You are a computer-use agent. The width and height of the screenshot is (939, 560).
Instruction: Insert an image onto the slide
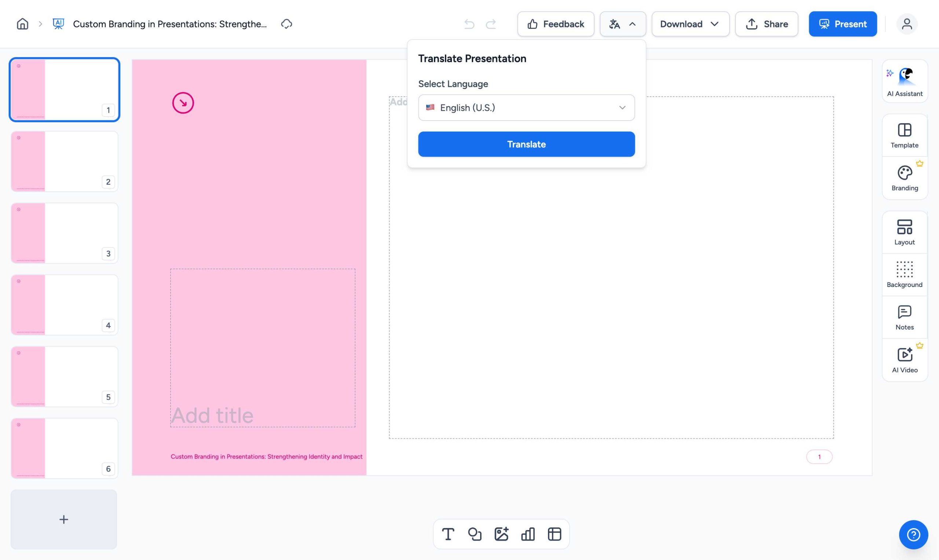[x=501, y=534]
